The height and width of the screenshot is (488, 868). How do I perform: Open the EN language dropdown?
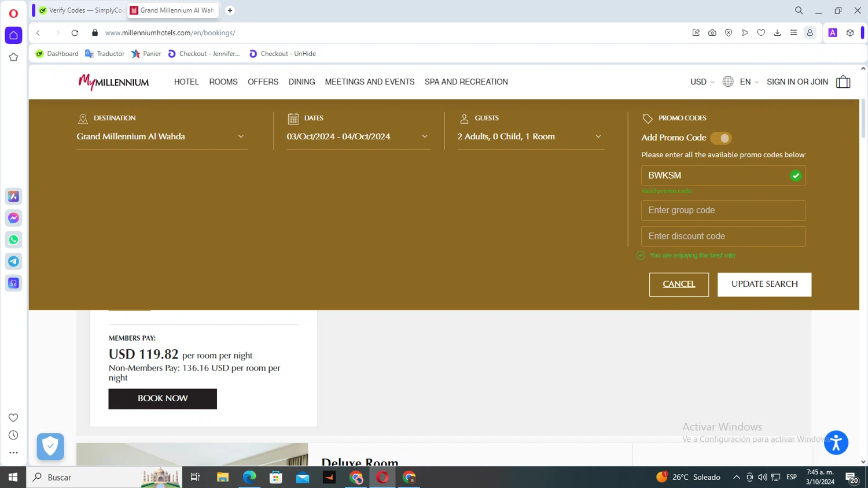749,82
